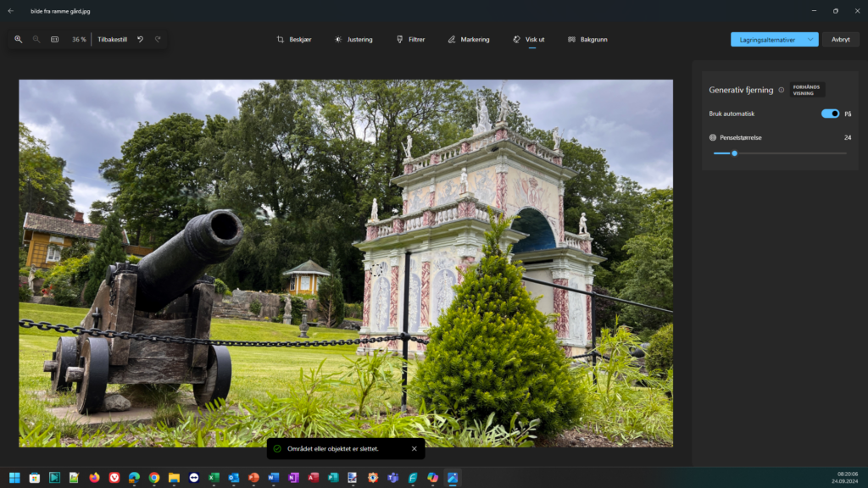The image size is (868, 488).
Task: Open the zoom percentage field showing 36 %
Action: 79,39
